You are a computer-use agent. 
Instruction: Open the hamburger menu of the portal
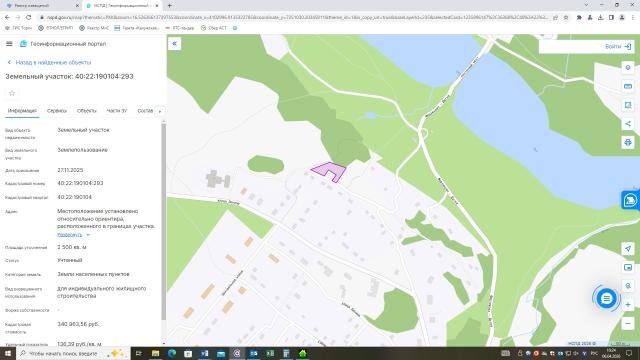point(9,44)
